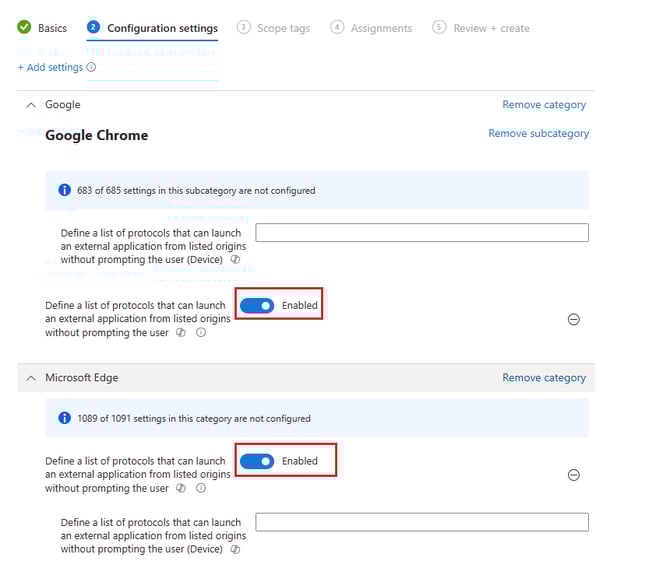Toggle off the Microsoft Edge protocols Enabled switch
Screen dimensions: 670x575
(257, 461)
